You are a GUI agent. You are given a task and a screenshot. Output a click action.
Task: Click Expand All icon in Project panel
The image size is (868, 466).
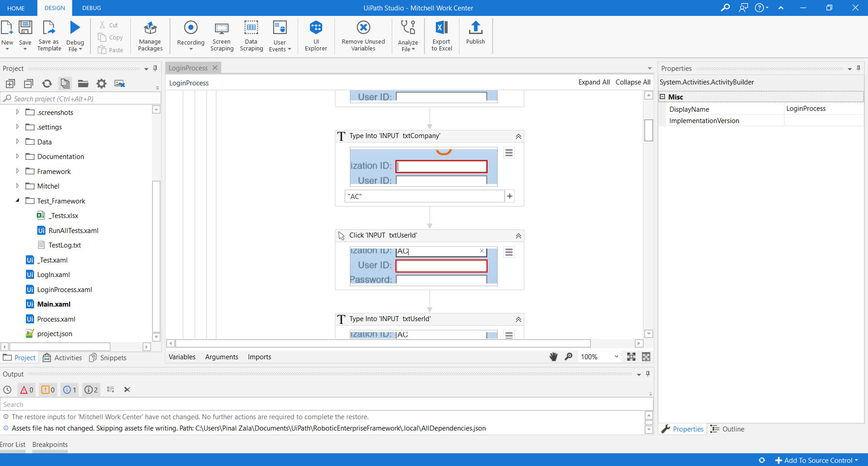point(10,84)
